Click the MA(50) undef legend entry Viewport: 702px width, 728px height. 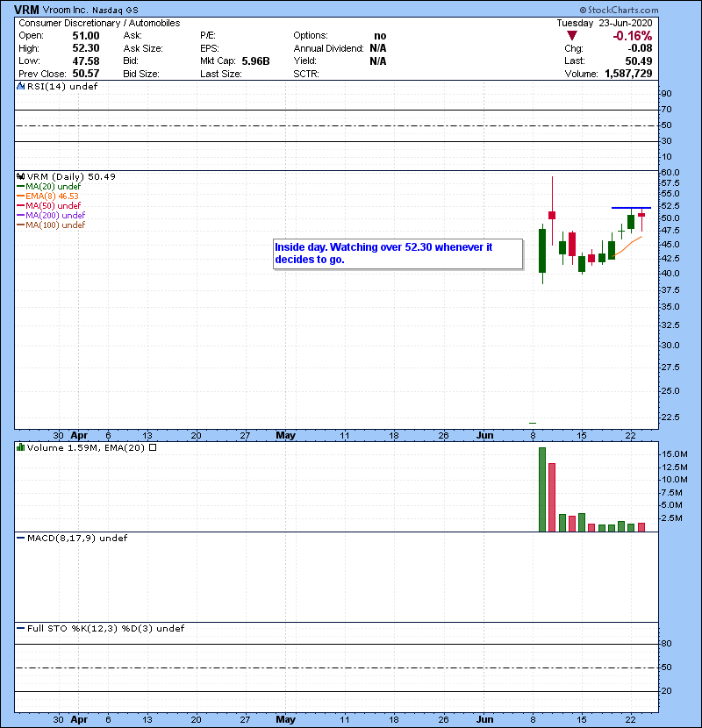(49, 205)
